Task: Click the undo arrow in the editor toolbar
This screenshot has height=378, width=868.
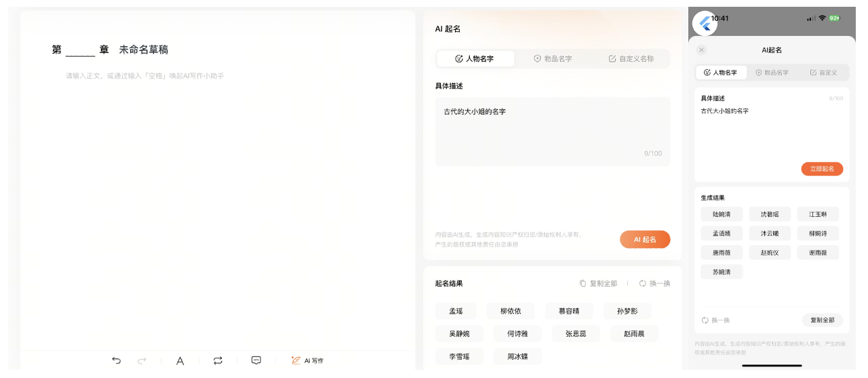Action: [x=117, y=360]
